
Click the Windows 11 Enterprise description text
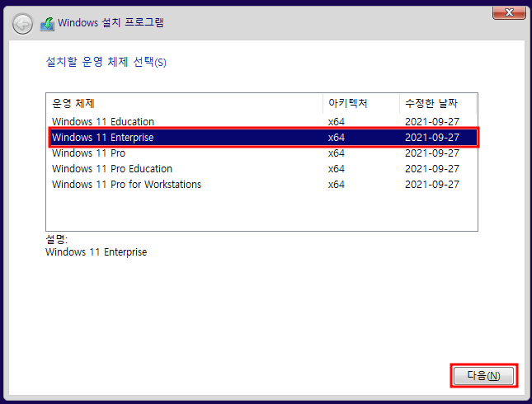96,252
